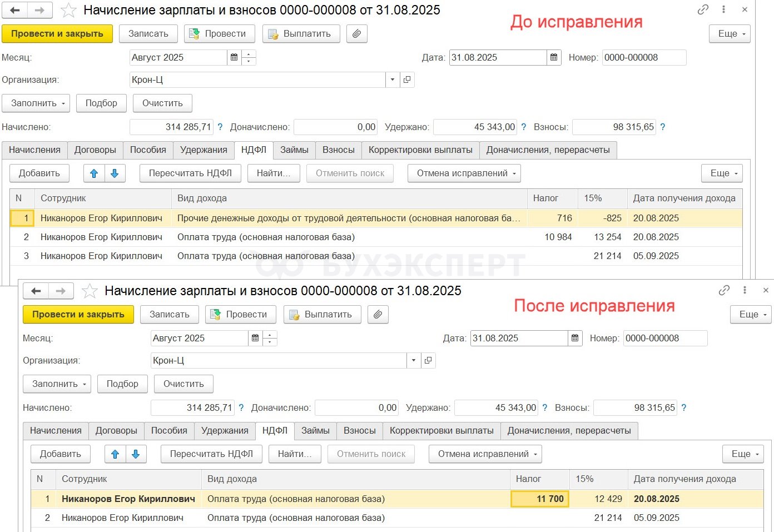Click the question mark beside Начислено in "До исправления"
This screenshot has width=774, height=532.
[x=220, y=127]
